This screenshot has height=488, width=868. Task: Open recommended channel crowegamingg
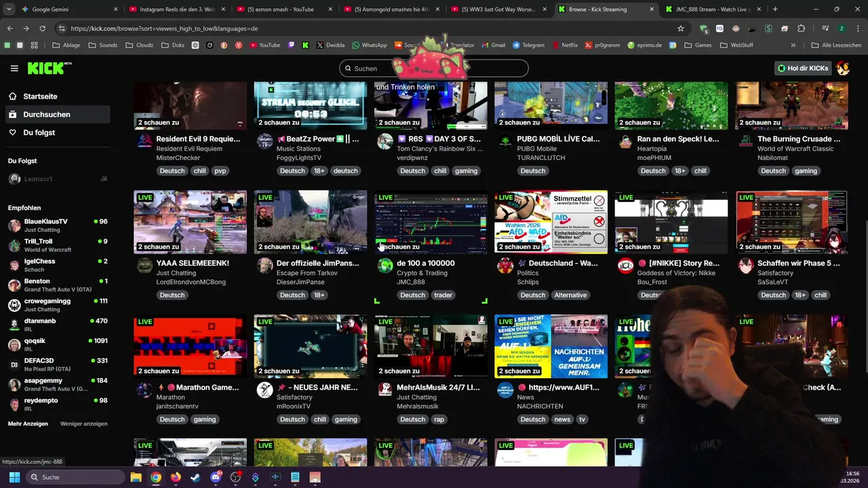point(58,305)
